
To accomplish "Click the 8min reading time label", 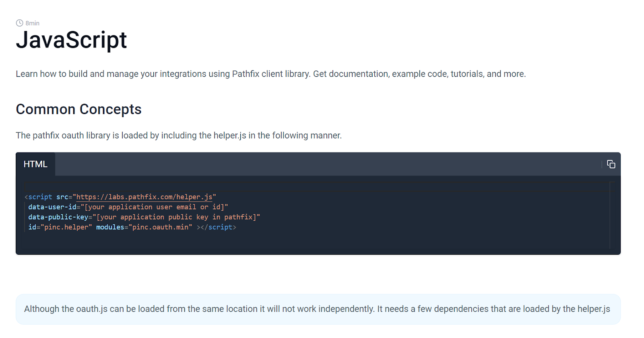I will tap(33, 23).
